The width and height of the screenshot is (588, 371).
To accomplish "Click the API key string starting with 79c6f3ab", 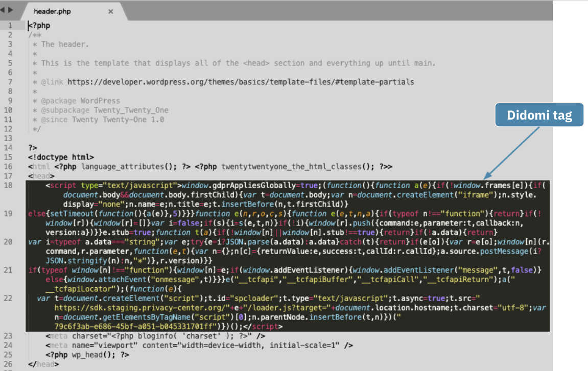I will (136, 327).
